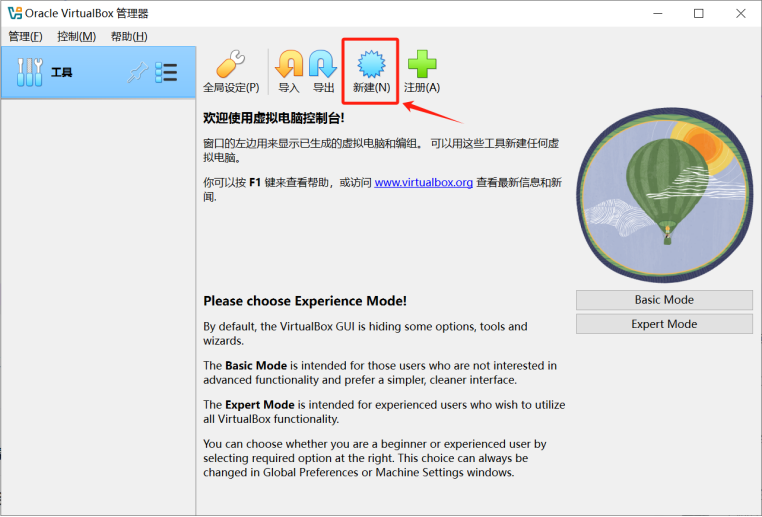
Task: Click the balloon welcome illustration
Action: click(x=664, y=194)
